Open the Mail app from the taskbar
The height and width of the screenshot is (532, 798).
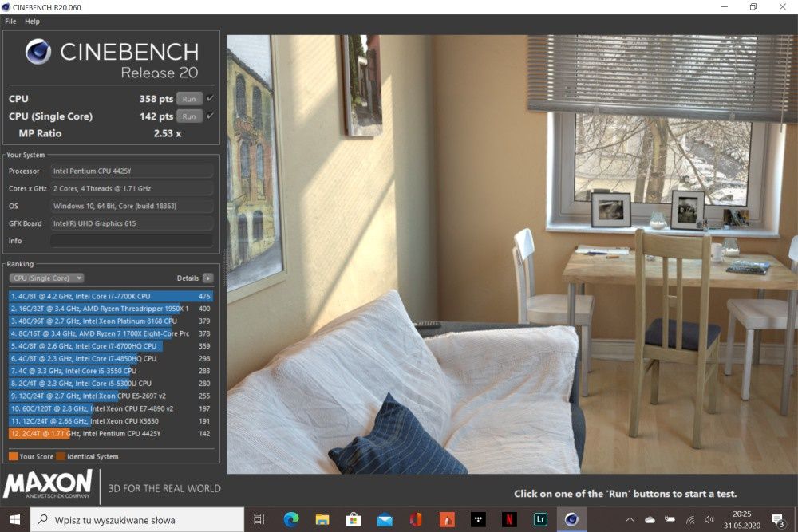click(x=385, y=519)
